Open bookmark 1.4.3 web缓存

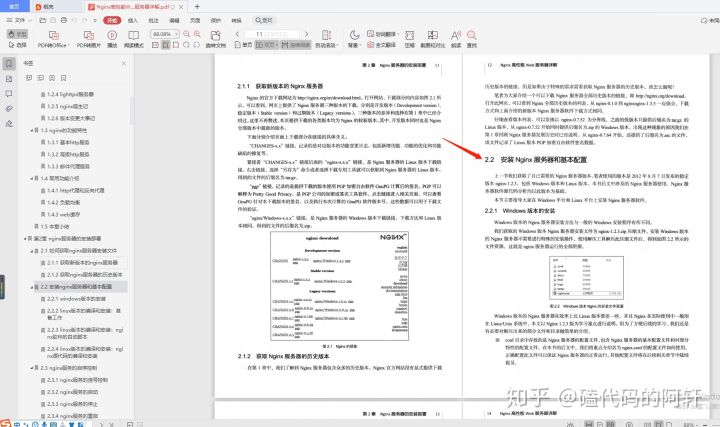[x=63, y=214]
